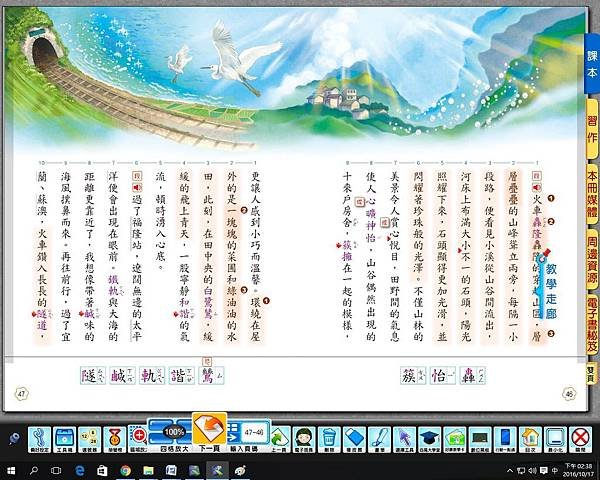Show hidden system tray icons chevron
The height and width of the screenshot is (480, 600).
pos(510,470)
